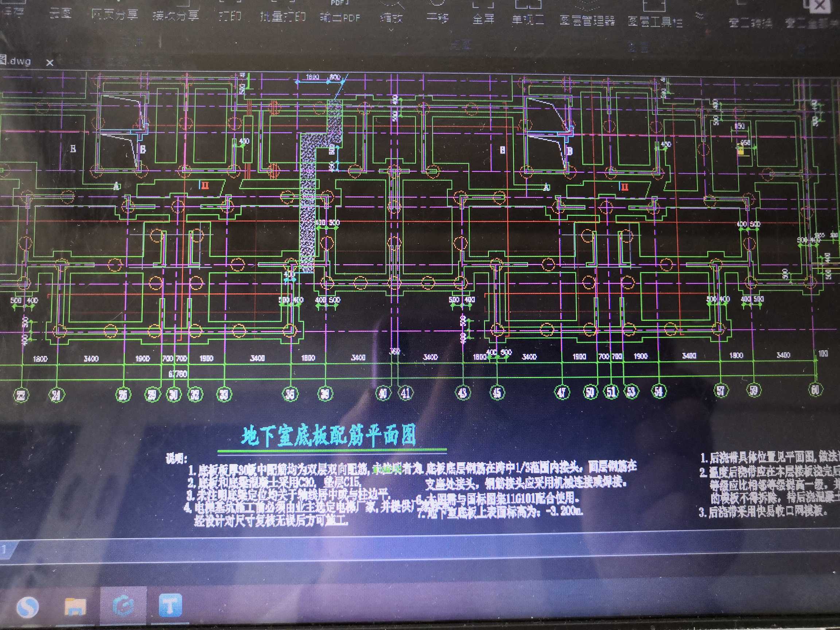Open Sogou browser from the taskbar

coord(27,606)
